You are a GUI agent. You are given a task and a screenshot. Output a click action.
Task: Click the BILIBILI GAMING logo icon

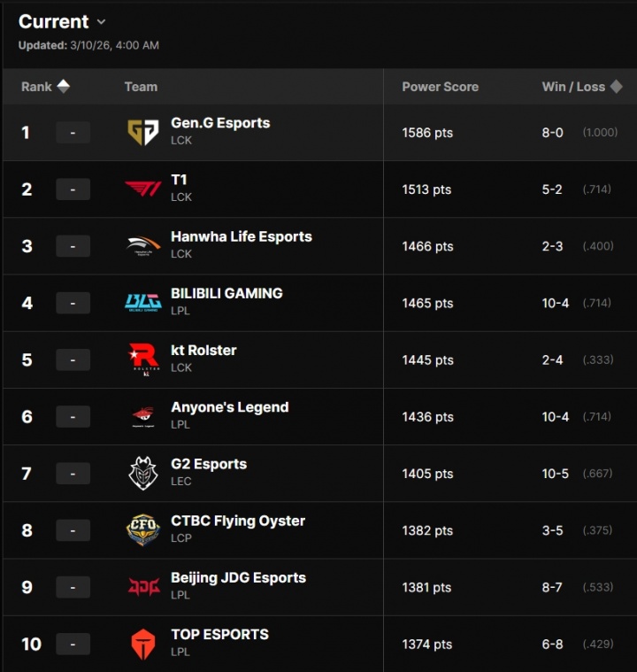[x=142, y=303]
